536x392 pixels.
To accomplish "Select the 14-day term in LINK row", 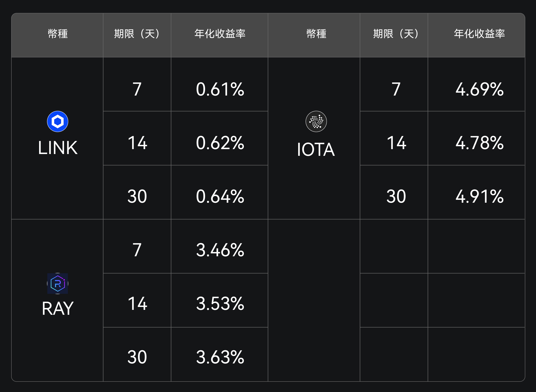I will (137, 143).
